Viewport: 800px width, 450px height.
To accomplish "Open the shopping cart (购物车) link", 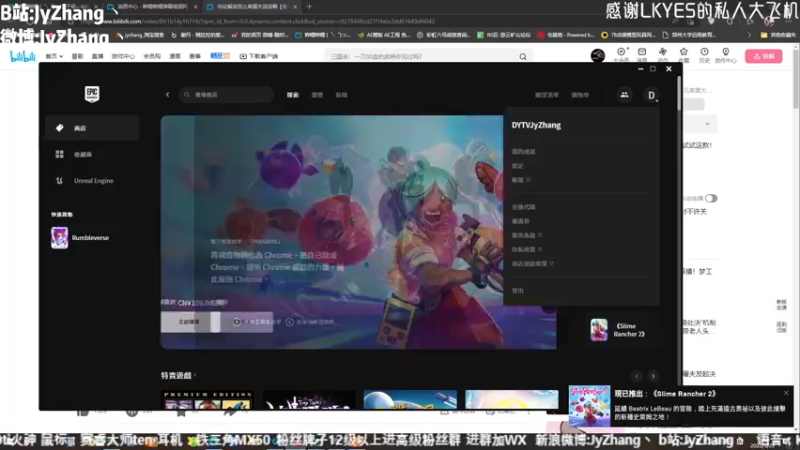I will [580, 95].
